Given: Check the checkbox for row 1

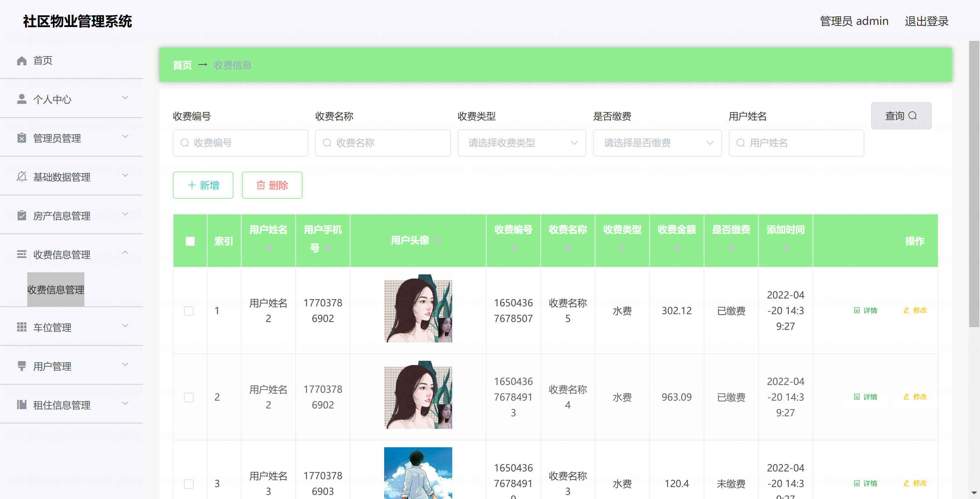Looking at the screenshot, I should point(189,311).
